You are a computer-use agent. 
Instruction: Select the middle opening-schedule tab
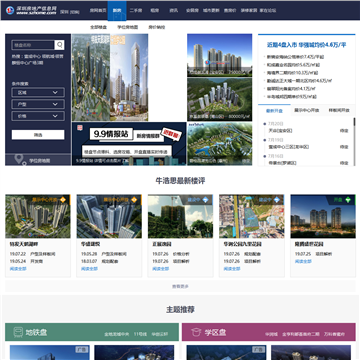tap(306, 110)
